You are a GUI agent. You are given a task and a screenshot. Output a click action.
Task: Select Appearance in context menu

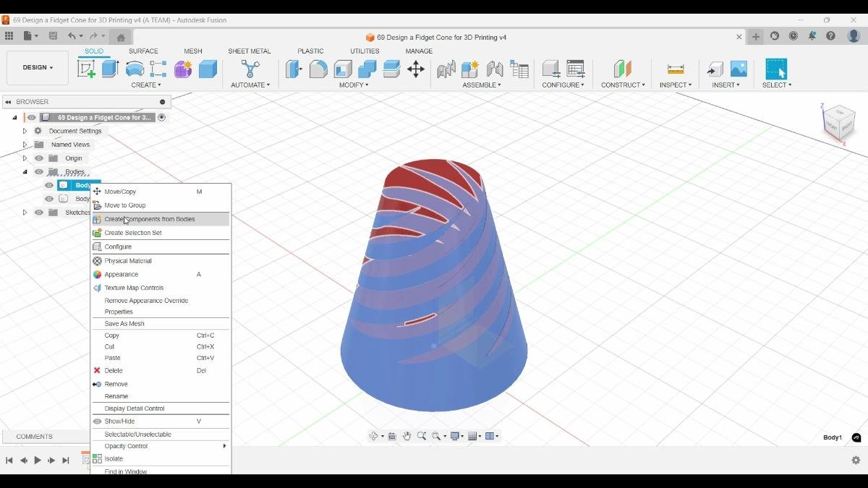[x=161, y=275]
